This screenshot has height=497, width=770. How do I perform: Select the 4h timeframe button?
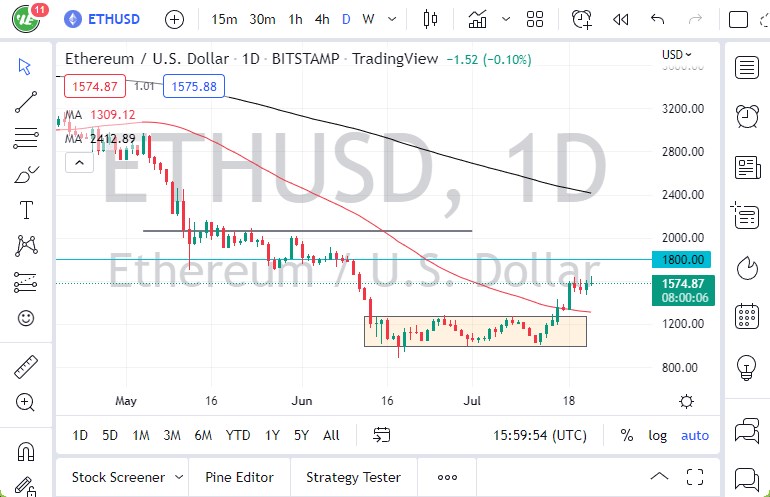321,19
